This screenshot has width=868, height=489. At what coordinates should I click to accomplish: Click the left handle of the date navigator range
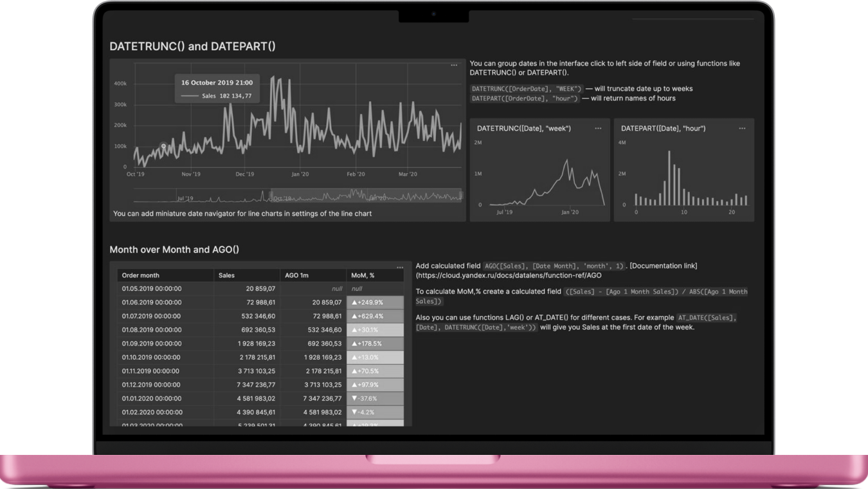pyautogui.click(x=271, y=195)
